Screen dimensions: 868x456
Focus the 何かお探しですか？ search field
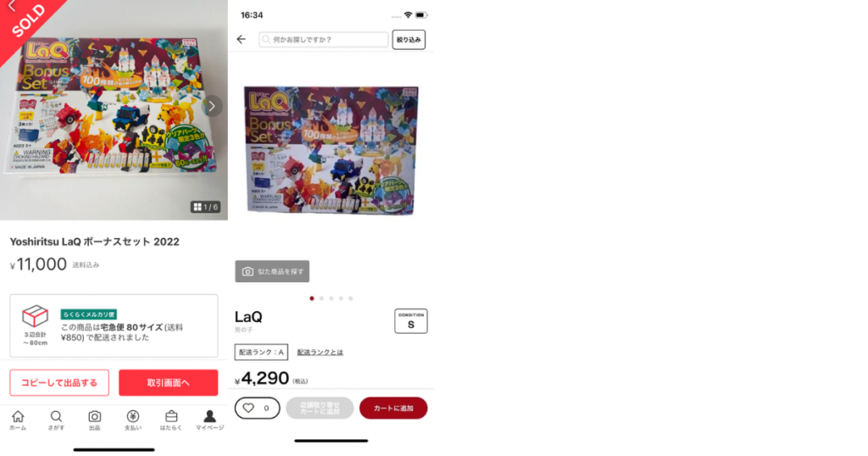pos(323,39)
